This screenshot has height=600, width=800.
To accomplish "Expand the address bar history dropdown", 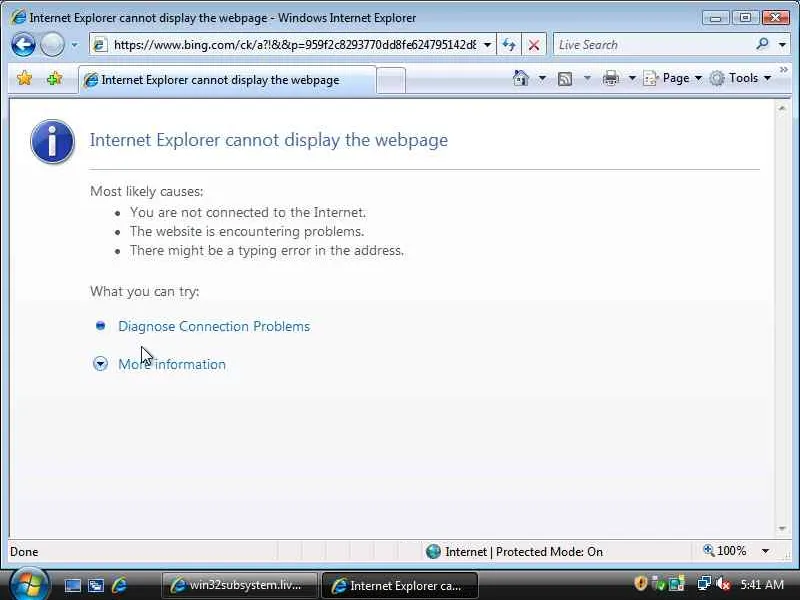I will [487, 45].
